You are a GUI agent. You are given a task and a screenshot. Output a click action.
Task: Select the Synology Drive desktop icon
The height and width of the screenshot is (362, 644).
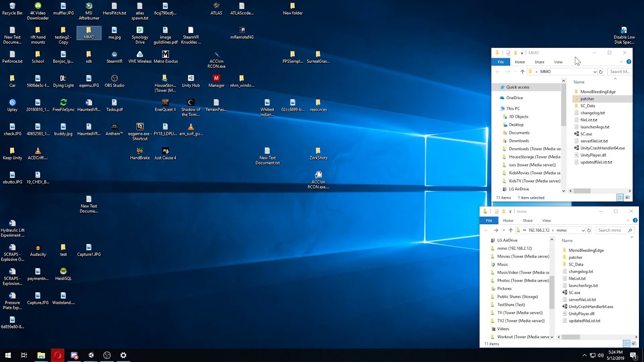click(x=140, y=35)
